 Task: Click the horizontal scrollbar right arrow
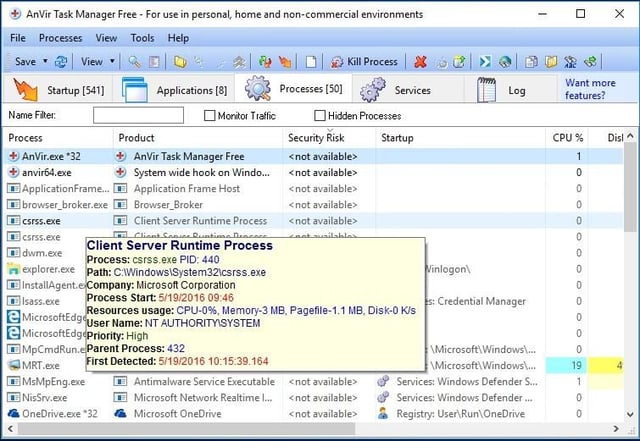(x=616, y=429)
